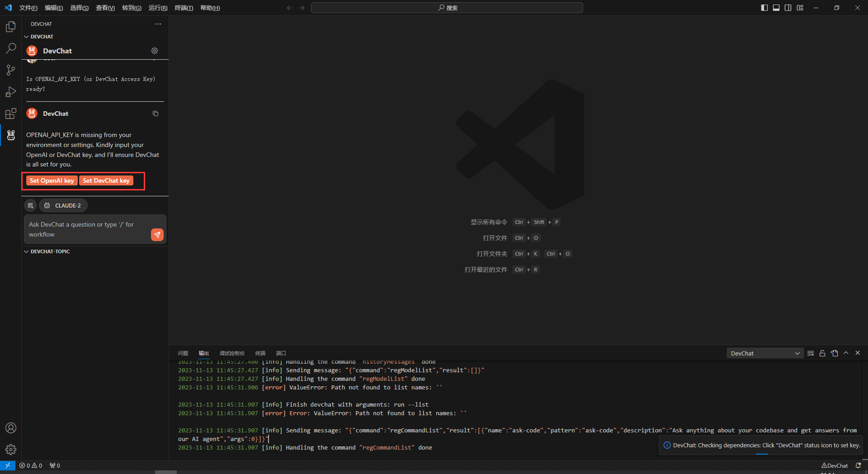The width and height of the screenshot is (868, 474).
Task: Open the 编辑(E) menu
Action: (x=54, y=8)
